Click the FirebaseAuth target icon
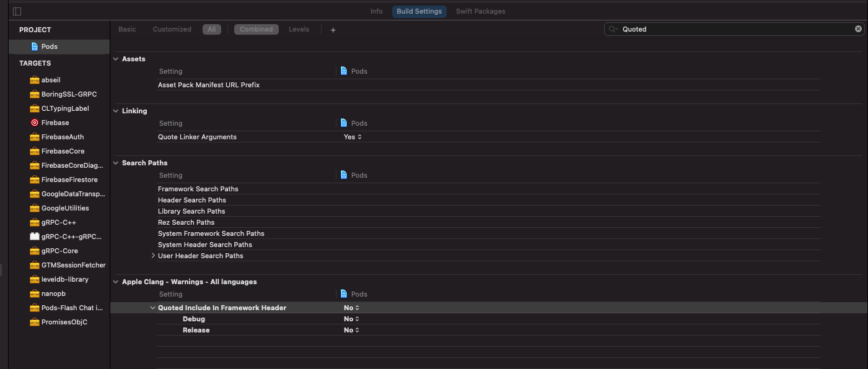Image resolution: width=868 pixels, height=369 pixels. coord(35,137)
